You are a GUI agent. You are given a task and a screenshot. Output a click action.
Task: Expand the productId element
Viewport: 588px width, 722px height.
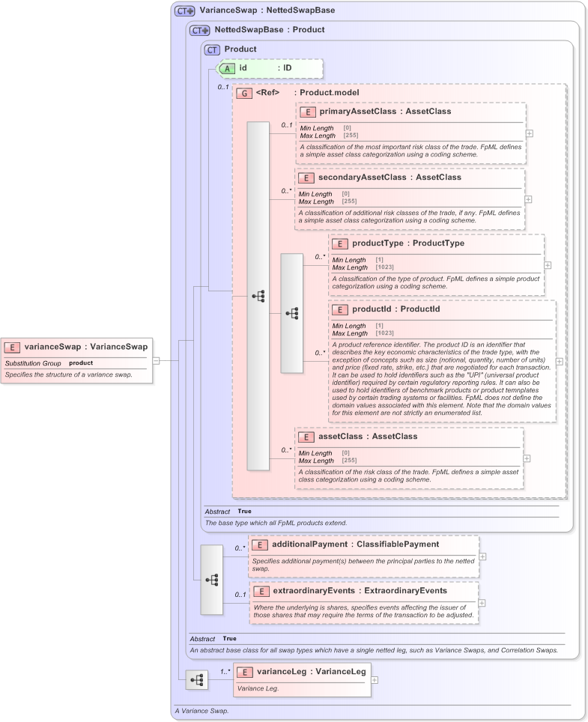(x=560, y=362)
